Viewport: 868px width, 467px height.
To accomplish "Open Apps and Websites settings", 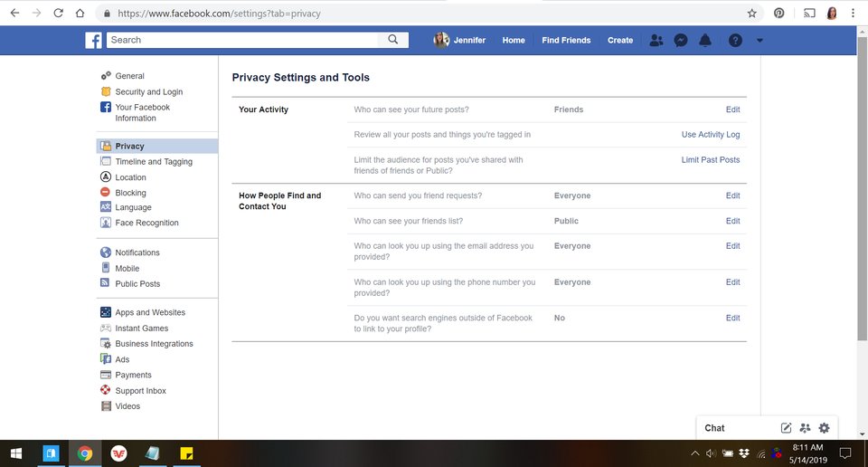I will [150, 312].
